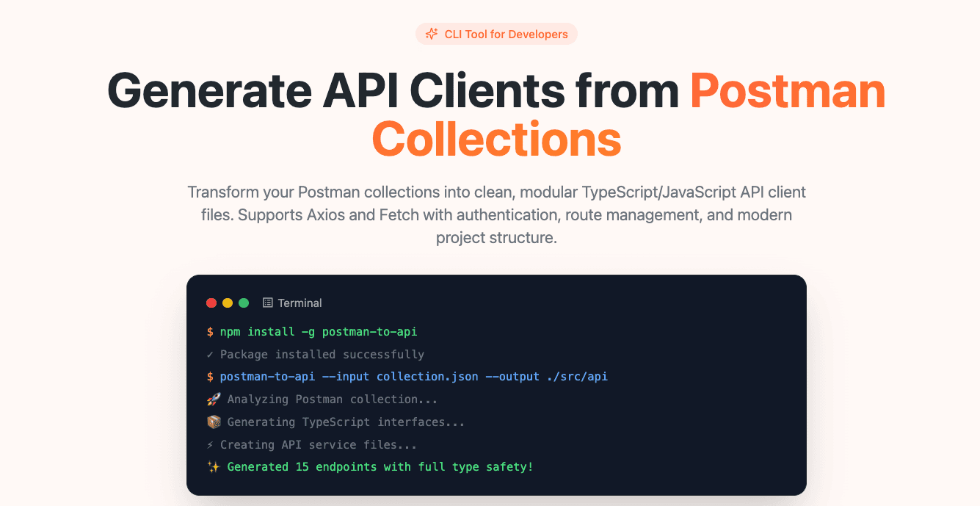This screenshot has height=506, width=980.
Task: Toggle the red traffic light button
Action: pyautogui.click(x=211, y=303)
